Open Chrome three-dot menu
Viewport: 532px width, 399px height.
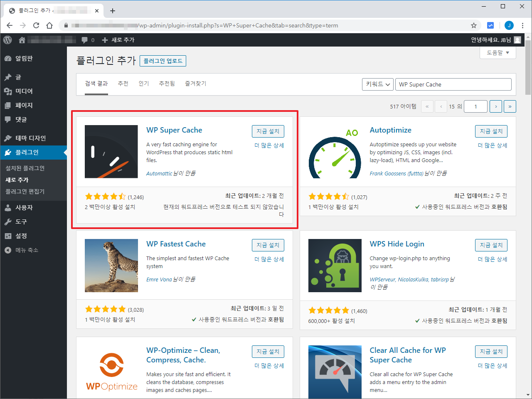point(522,25)
